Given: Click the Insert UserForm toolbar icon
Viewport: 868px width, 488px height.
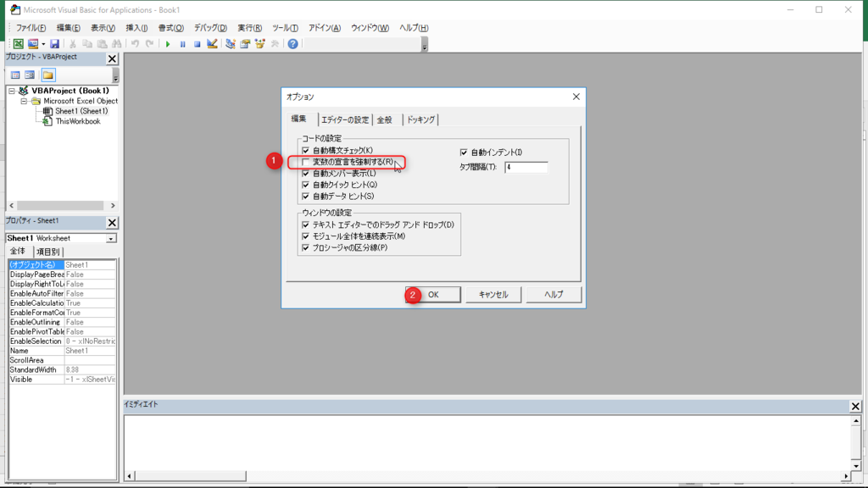Looking at the screenshot, I should 33,44.
